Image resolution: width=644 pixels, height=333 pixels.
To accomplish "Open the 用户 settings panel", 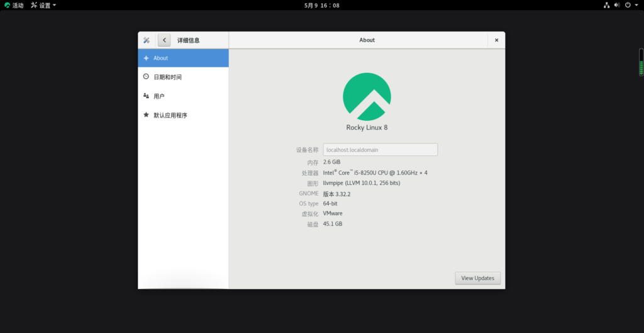I will [x=183, y=96].
